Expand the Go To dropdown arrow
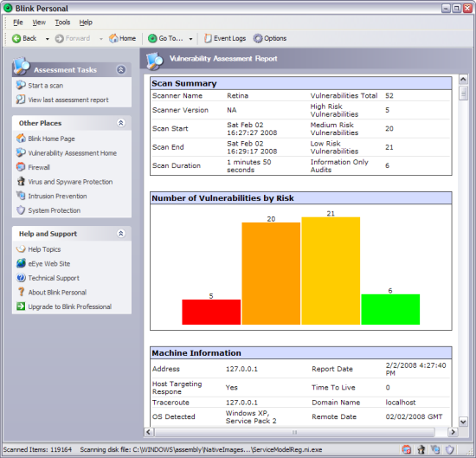Screen dimensions: 476x458 [x=190, y=39]
